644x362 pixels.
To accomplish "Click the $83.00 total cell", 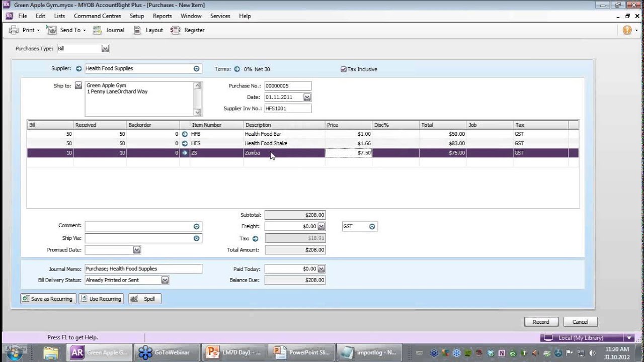I will coord(442,143).
